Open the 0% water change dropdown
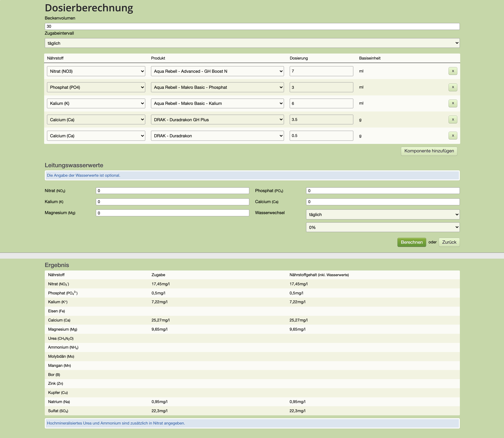The image size is (504, 438). (x=383, y=227)
